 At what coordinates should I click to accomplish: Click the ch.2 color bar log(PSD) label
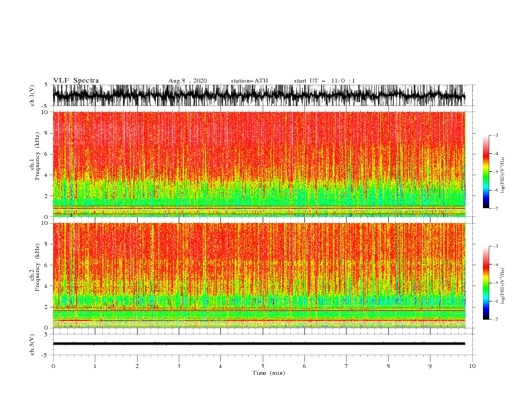coord(502,285)
